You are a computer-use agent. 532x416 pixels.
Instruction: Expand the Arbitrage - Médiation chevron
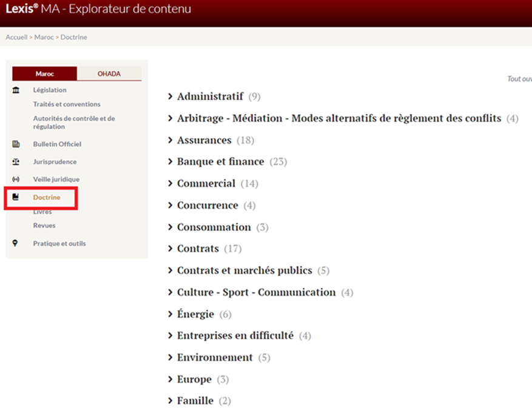[x=170, y=118]
